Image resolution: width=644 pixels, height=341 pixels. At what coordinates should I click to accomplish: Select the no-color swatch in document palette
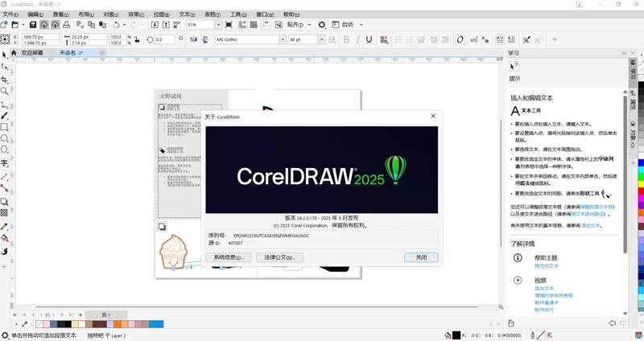[x=39, y=324]
